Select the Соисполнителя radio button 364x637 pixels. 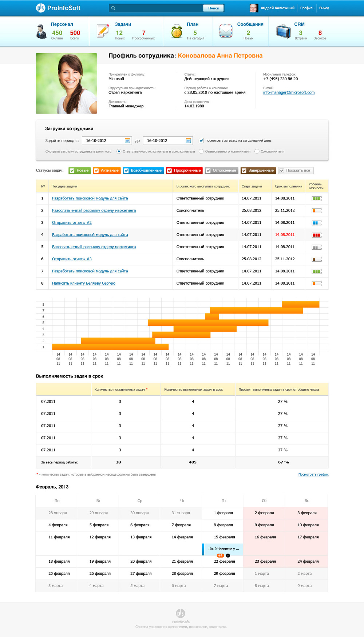pos(257,151)
